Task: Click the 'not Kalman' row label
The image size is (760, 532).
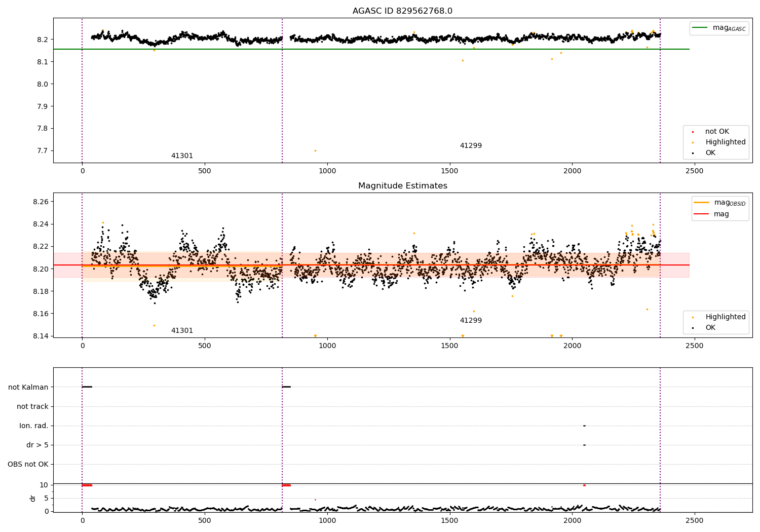Action: 28,387
